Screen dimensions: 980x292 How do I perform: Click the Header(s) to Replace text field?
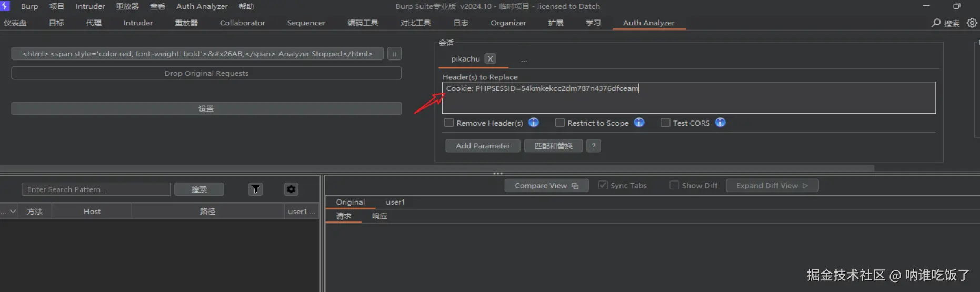(x=689, y=97)
